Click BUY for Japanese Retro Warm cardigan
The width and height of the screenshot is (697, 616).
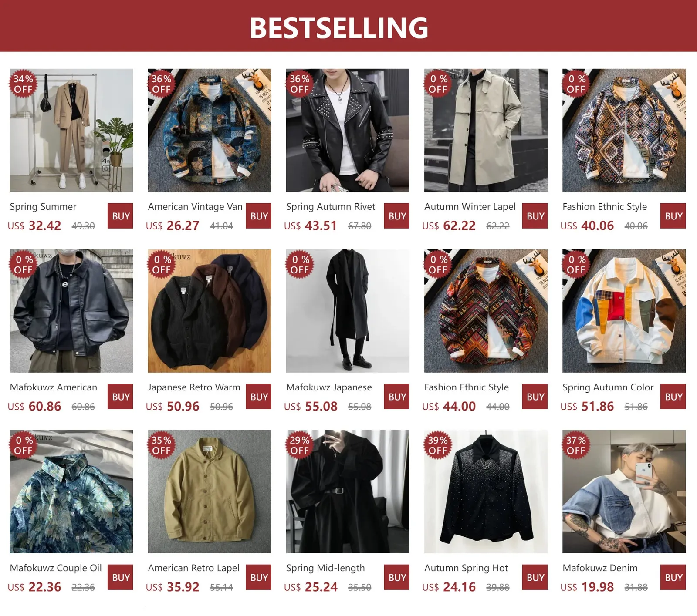click(259, 397)
